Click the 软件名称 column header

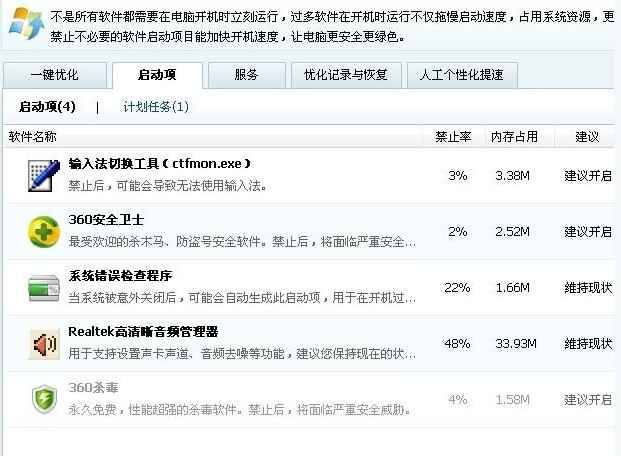click(33, 136)
